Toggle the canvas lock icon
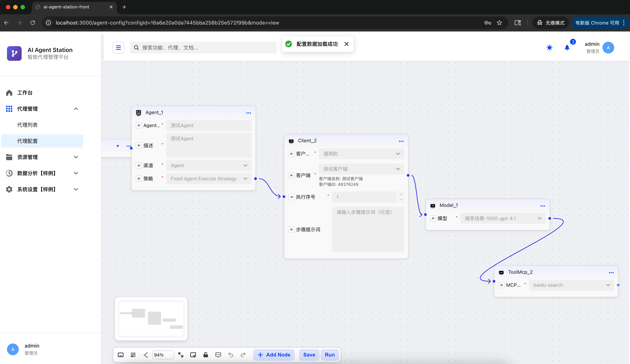The width and height of the screenshot is (630, 364). coord(206,355)
